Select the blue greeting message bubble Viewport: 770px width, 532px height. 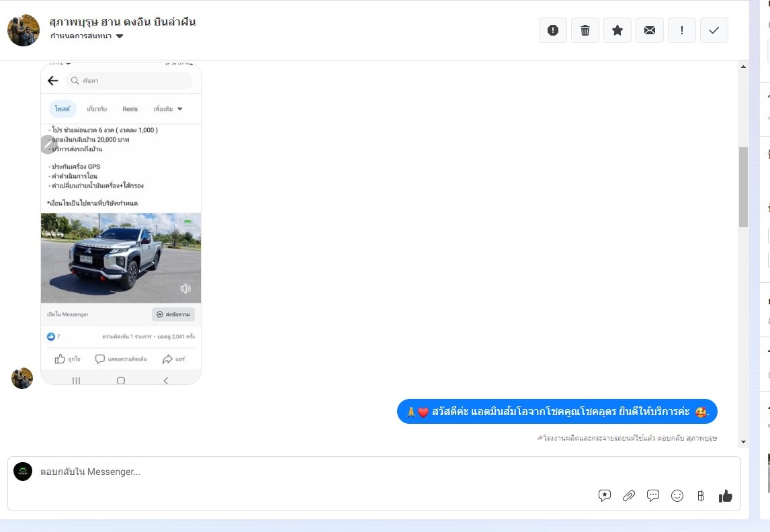click(x=557, y=411)
